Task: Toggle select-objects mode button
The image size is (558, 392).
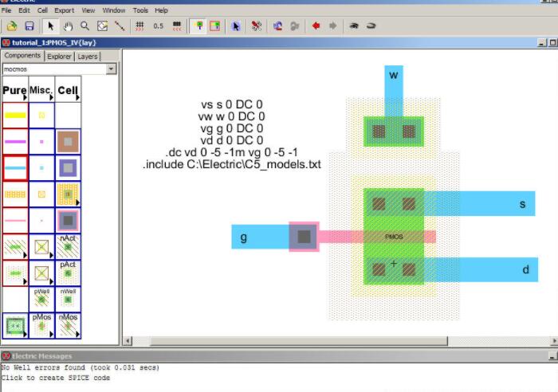Action: [x=198, y=26]
